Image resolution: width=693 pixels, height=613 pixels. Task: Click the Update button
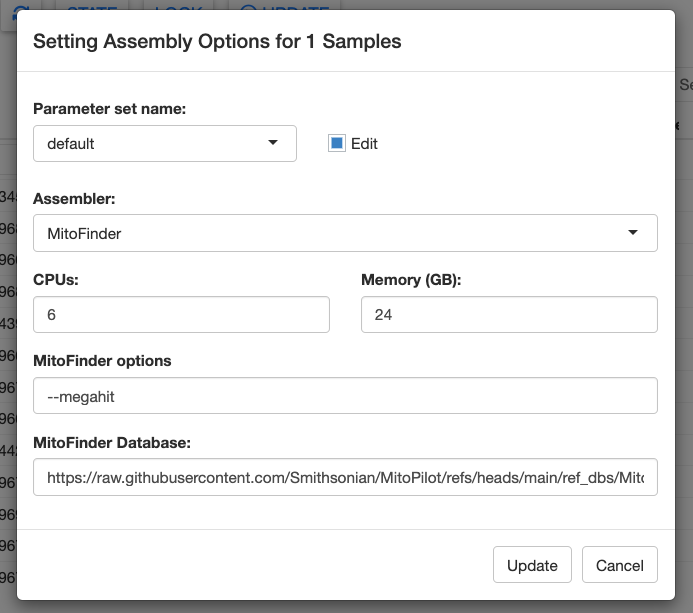(532, 565)
